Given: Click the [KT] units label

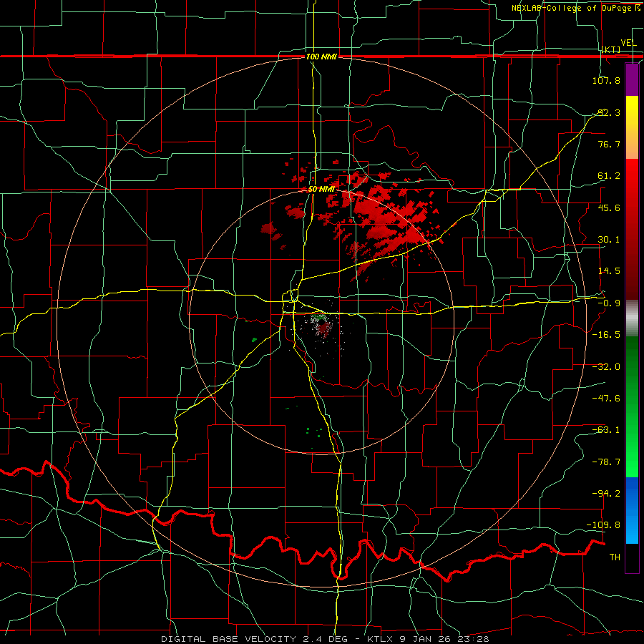Looking at the screenshot, I should 610,49.
